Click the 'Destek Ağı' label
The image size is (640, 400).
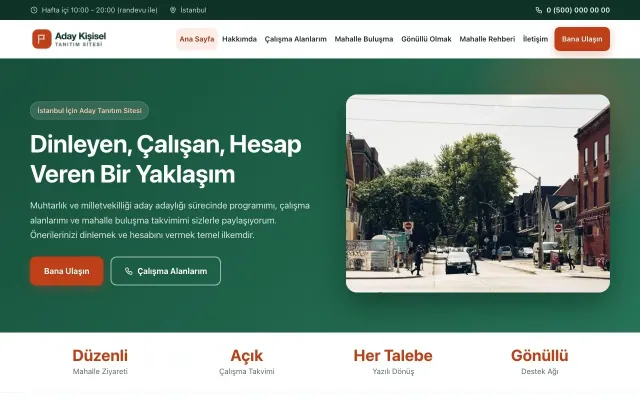pos(540,372)
